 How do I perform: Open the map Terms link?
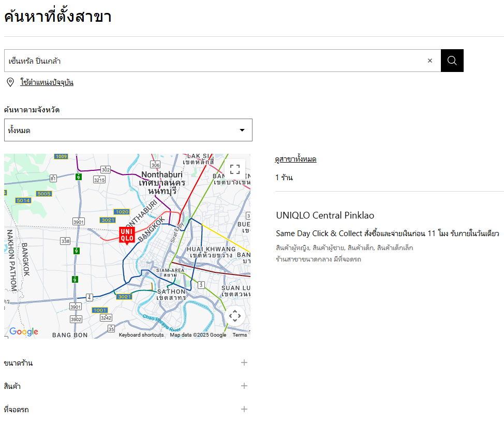240,335
